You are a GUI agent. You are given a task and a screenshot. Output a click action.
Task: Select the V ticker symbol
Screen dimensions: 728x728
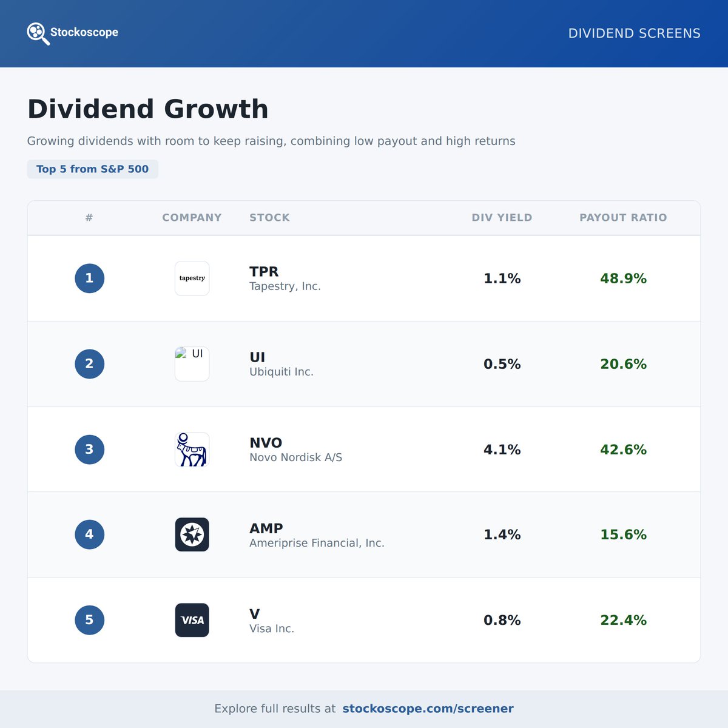[255, 613]
